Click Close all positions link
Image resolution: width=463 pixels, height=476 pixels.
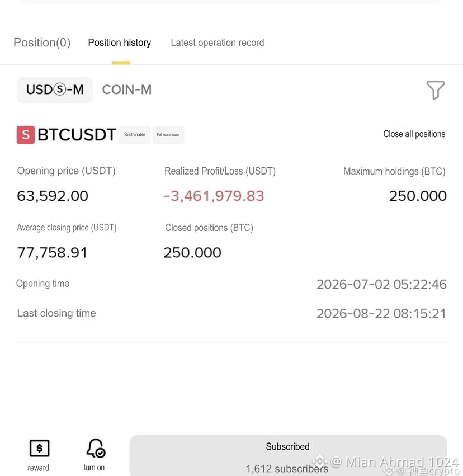(x=414, y=134)
